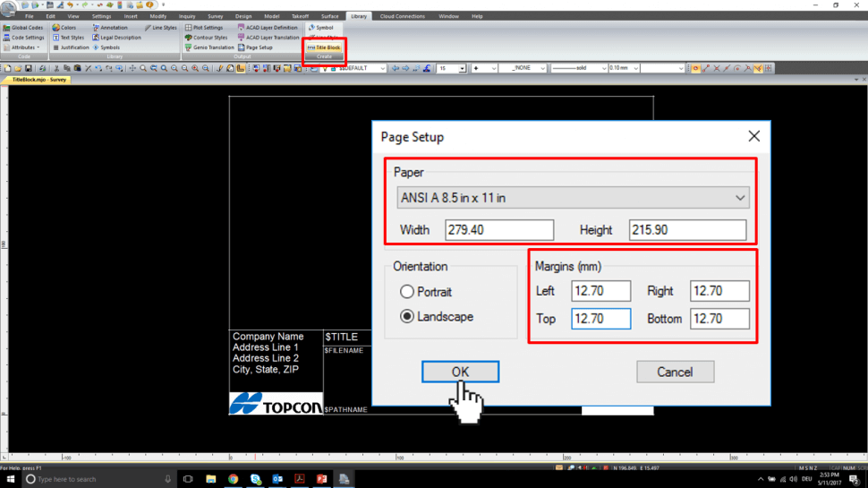This screenshot has width=868, height=488.
Task: Cancel the Page Setup dialog
Action: tap(675, 372)
